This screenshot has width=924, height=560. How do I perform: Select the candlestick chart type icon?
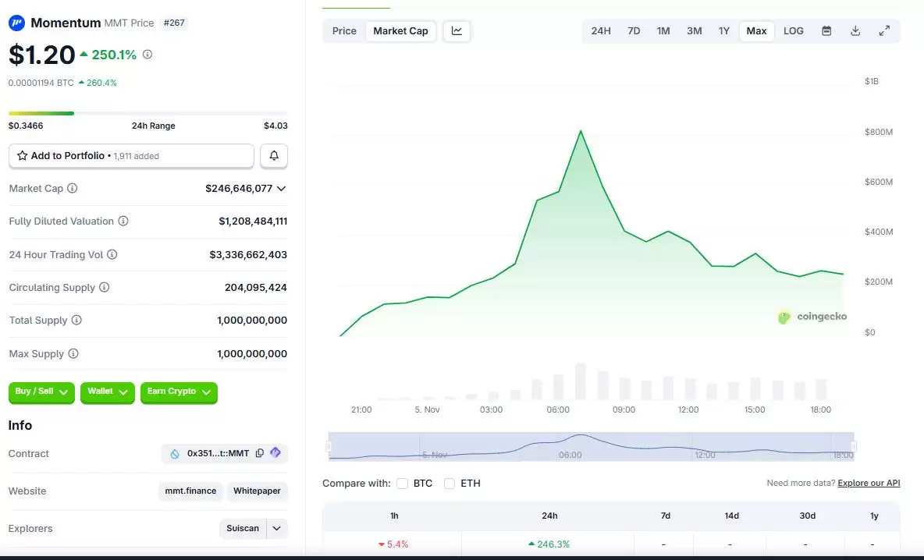point(457,30)
